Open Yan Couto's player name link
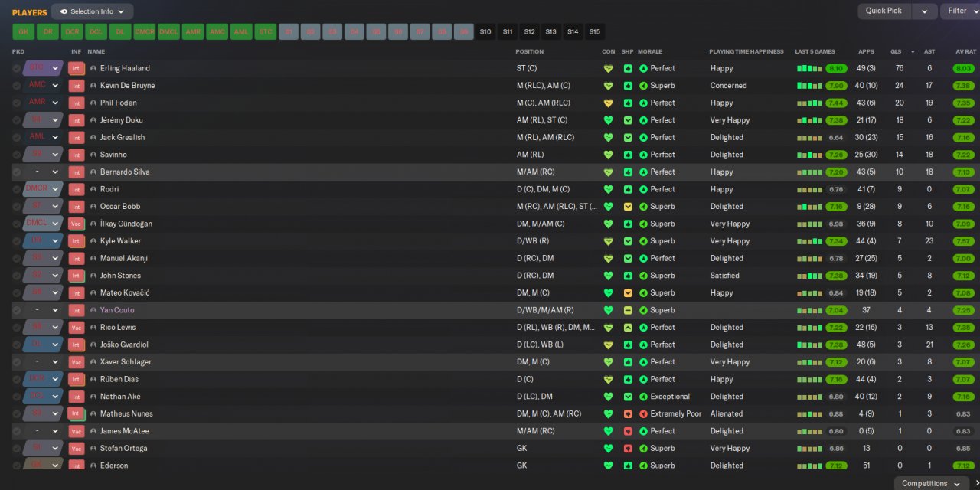 coord(117,310)
